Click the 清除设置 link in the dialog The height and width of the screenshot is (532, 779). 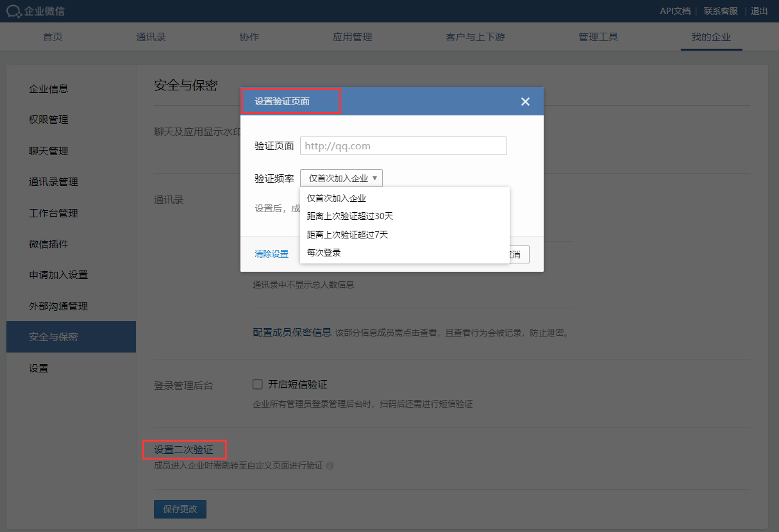click(271, 254)
